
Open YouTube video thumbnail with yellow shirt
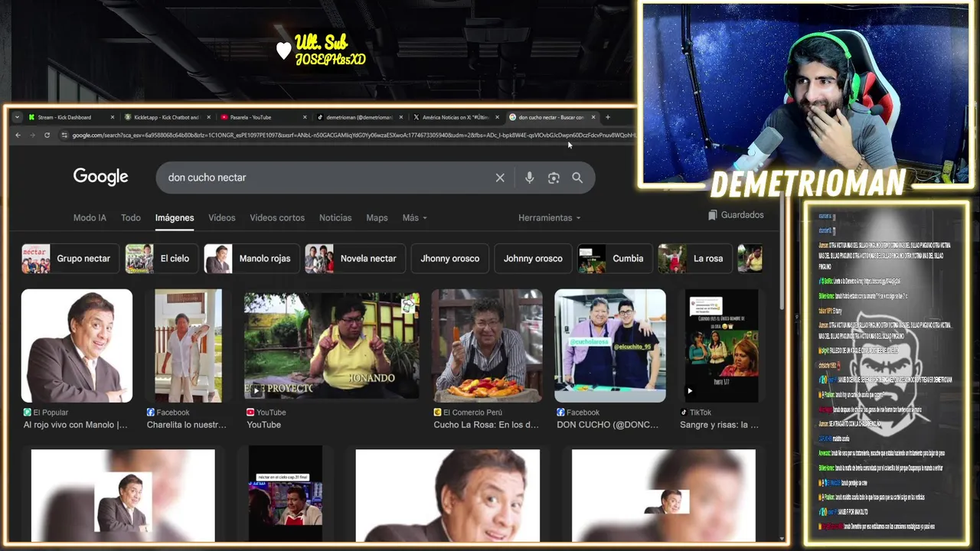[332, 346]
